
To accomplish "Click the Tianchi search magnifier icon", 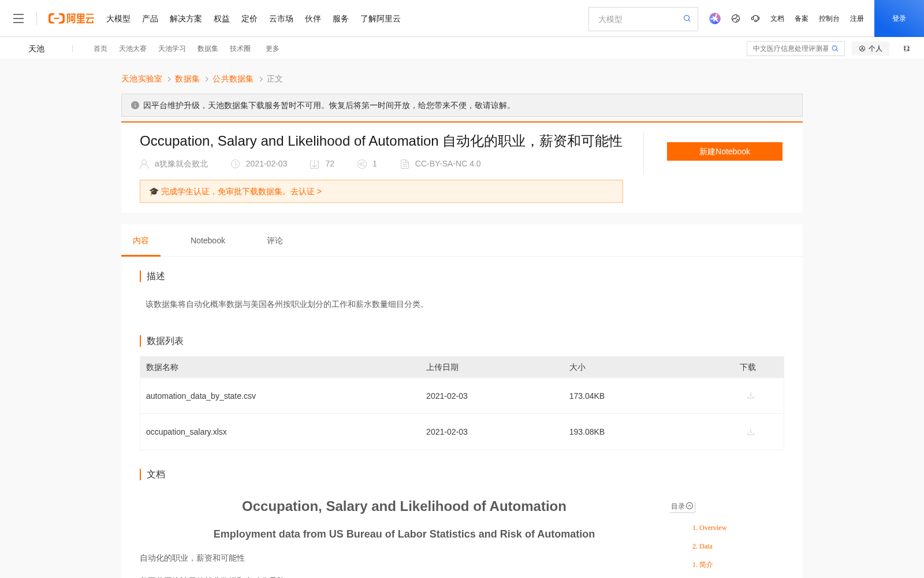I will tap(835, 49).
